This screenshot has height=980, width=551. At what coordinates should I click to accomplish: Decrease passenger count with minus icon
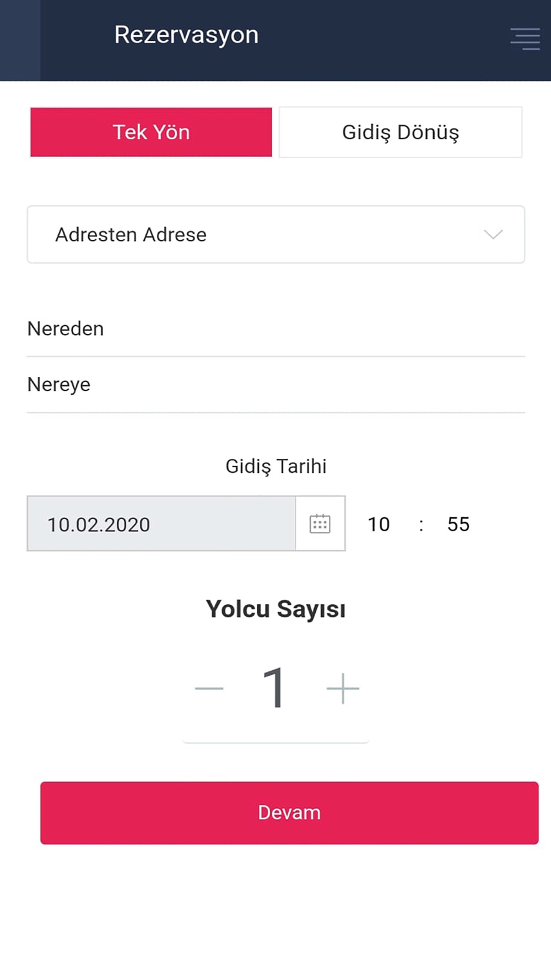coord(209,688)
